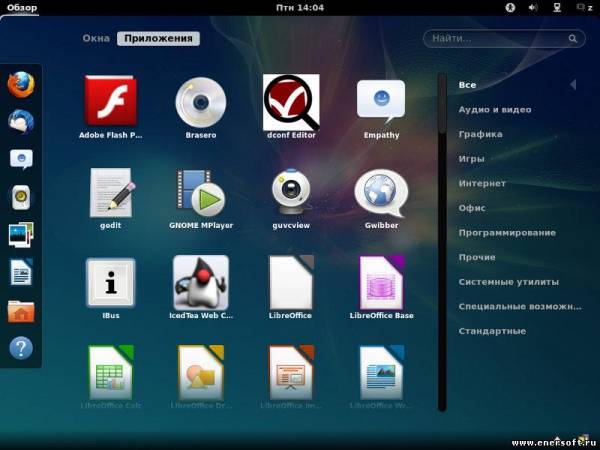This screenshot has height=450, width=600.
Task: Launch Adobe Flash Player app icon
Action: (111, 101)
